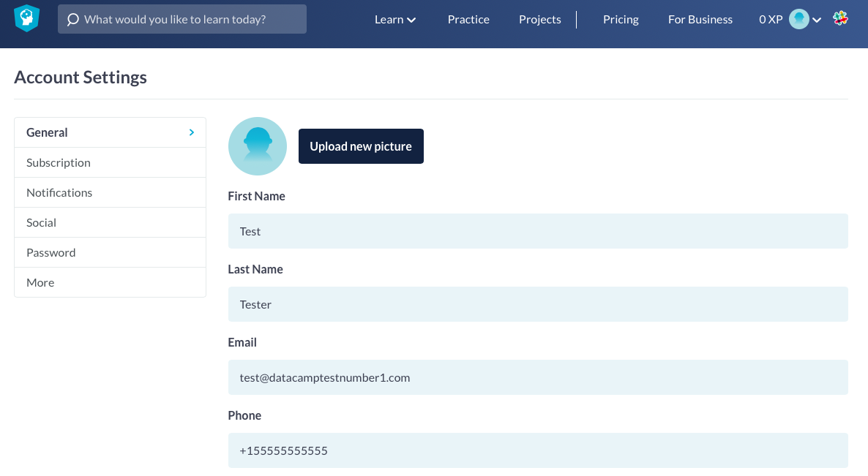This screenshot has height=476, width=868.
Task: Click the search magnifier icon
Action: 72,20
